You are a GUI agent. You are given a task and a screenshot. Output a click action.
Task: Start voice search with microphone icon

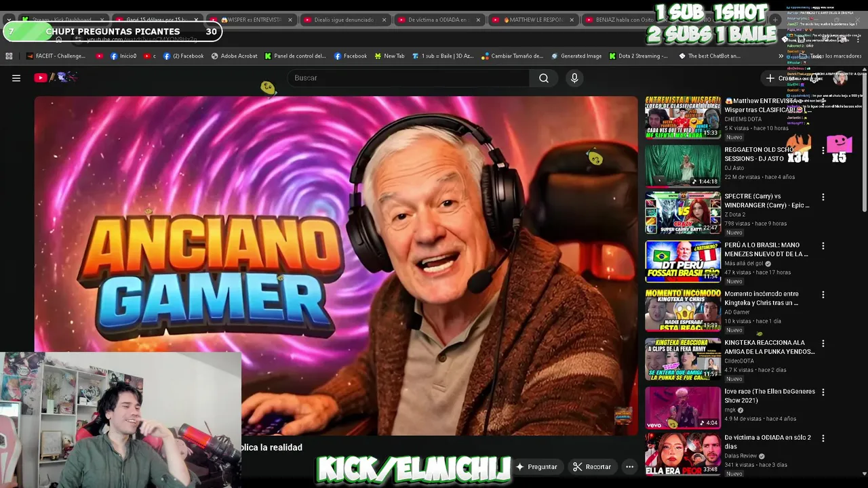tap(574, 78)
